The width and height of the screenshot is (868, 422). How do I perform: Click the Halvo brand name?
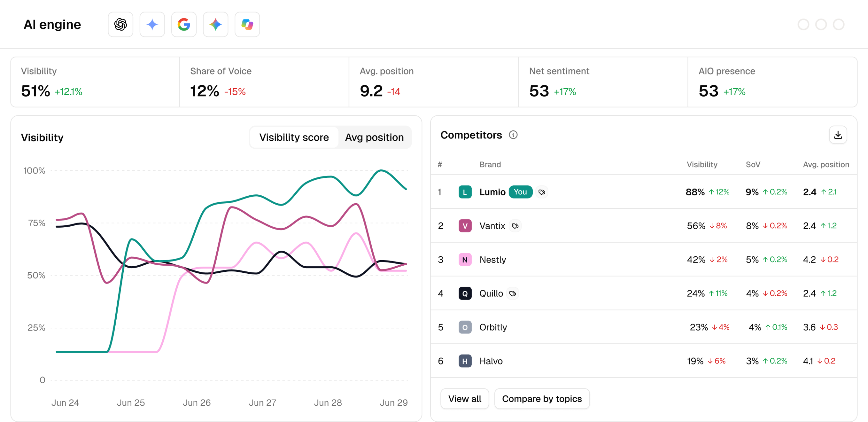[x=491, y=361]
